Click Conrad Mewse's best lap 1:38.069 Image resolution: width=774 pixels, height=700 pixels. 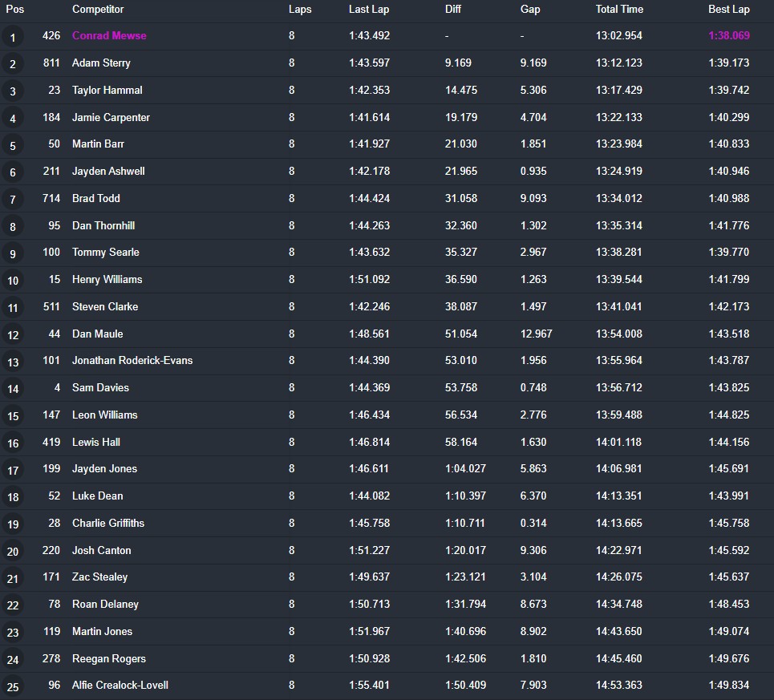[728, 36]
